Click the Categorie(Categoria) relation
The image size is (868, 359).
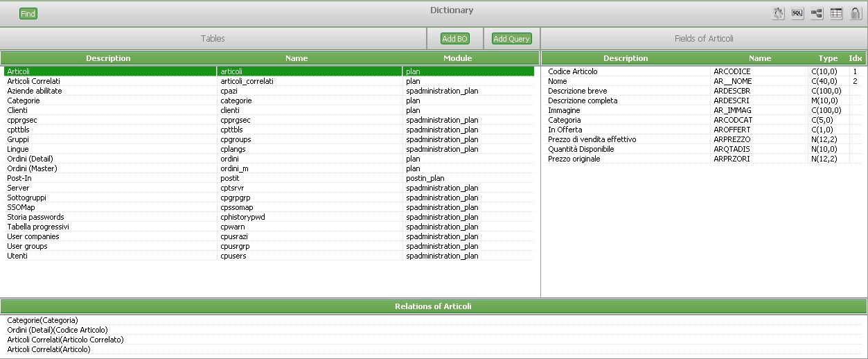(42, 320)
